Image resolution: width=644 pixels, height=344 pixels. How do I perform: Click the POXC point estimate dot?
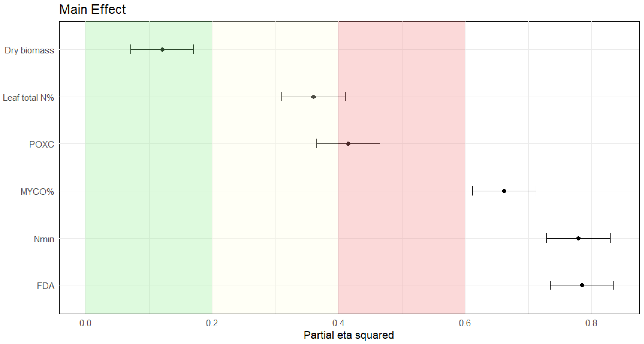point(348,144)
